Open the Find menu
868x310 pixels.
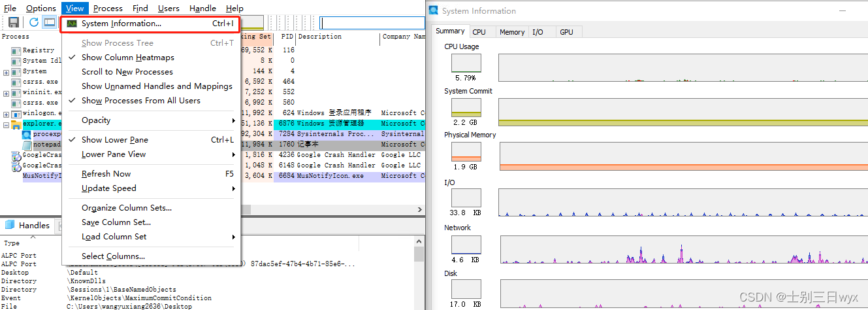tap(140, 9)
